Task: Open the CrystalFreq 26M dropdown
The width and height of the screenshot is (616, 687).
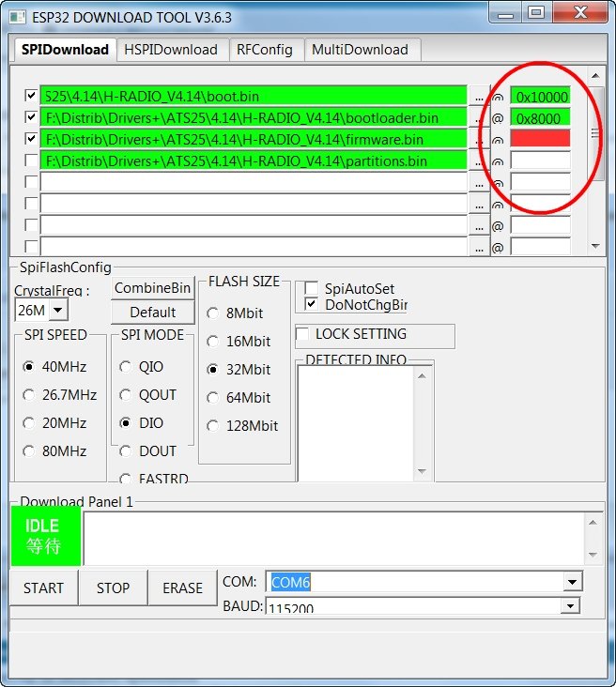Action: (58, 311)
